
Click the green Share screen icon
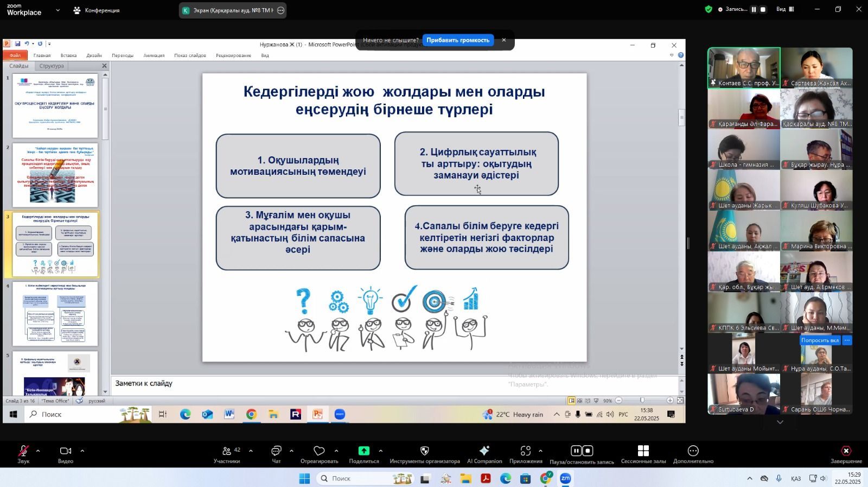tap(363, 451)
